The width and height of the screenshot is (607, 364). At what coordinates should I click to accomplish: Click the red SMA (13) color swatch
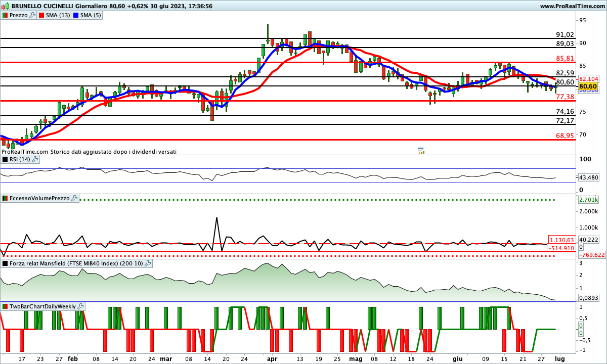click(x=41, y=15)
